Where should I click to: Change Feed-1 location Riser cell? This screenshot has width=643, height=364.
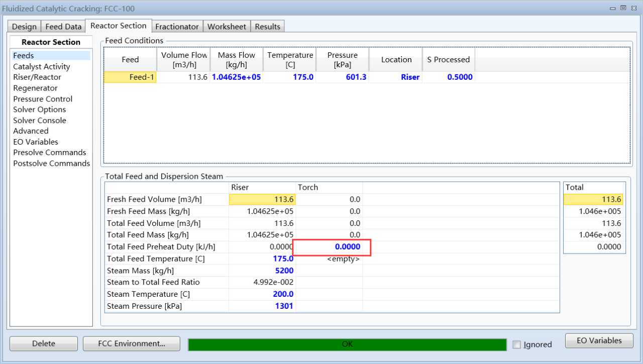pyautogui.click(x=396, y=77)
